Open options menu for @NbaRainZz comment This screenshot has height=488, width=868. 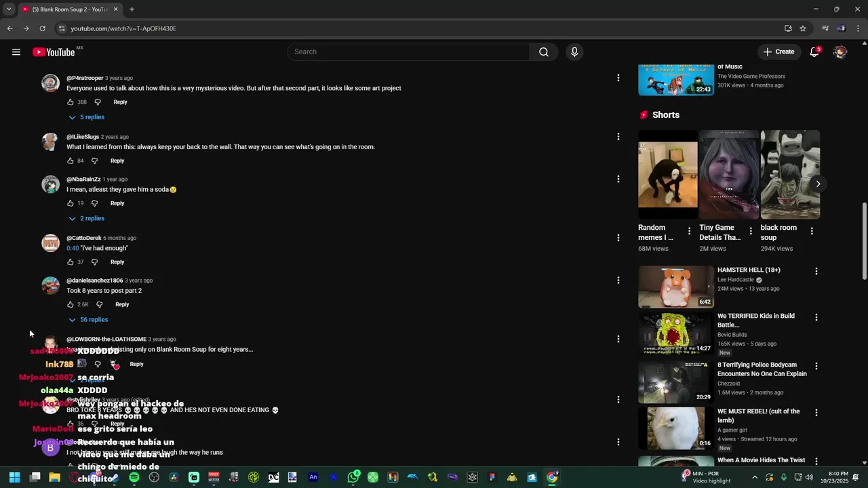pos(618,179)
